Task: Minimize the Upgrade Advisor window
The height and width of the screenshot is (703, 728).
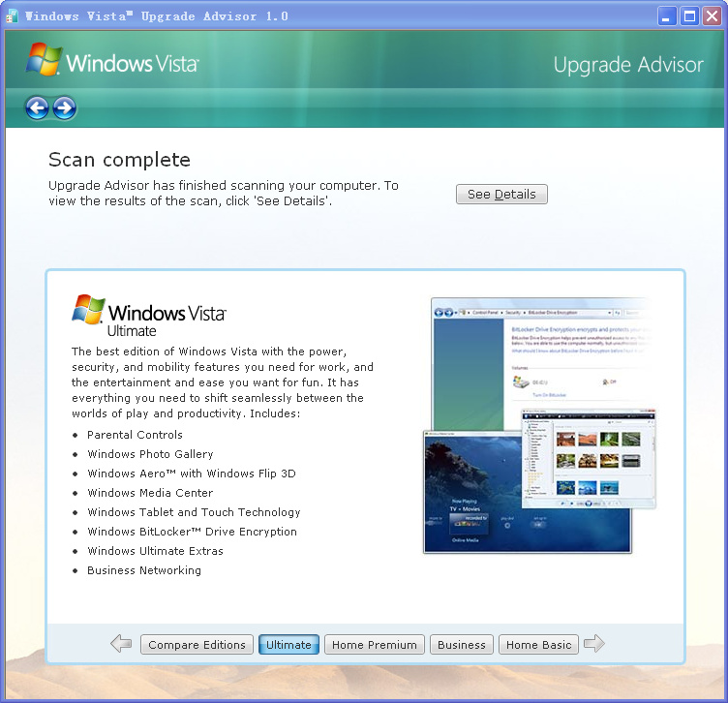Action: pyautogui.click(x=667, y=16)
